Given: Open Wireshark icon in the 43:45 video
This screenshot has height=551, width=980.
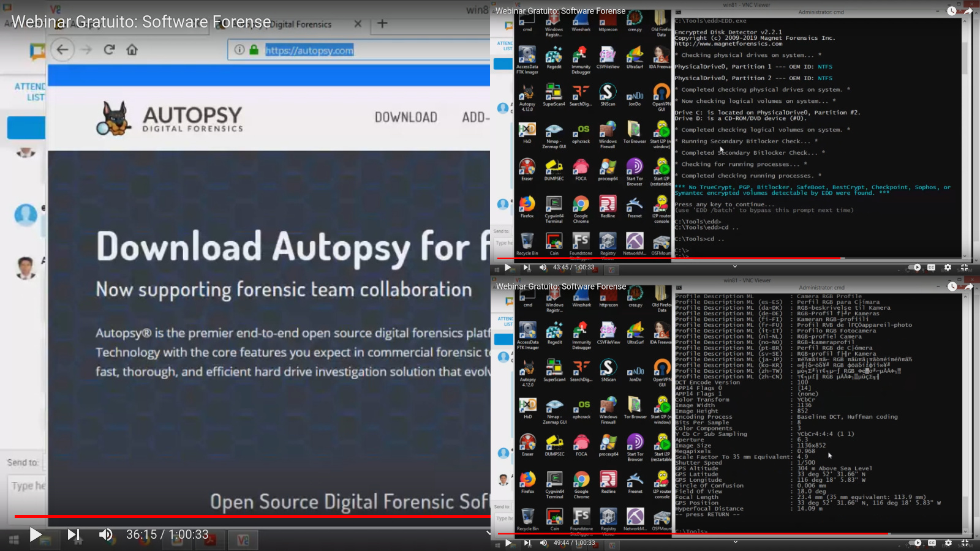Looking at the screenshot, I should point(581,22).
